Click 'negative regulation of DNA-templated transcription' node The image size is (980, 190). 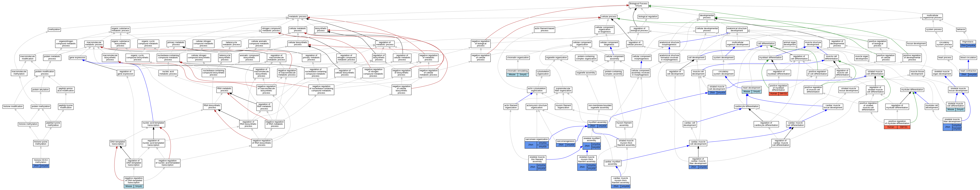tap(134, 180)
